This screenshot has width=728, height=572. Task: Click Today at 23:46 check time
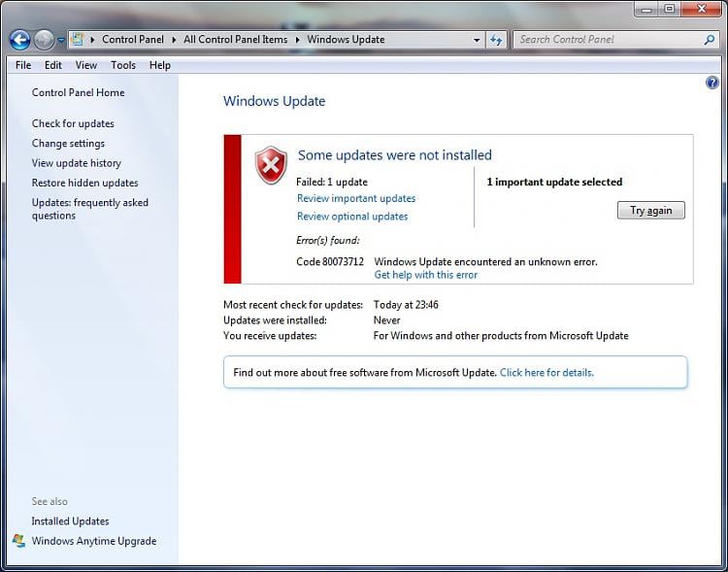pyautogui.click(x=406, y=305)
